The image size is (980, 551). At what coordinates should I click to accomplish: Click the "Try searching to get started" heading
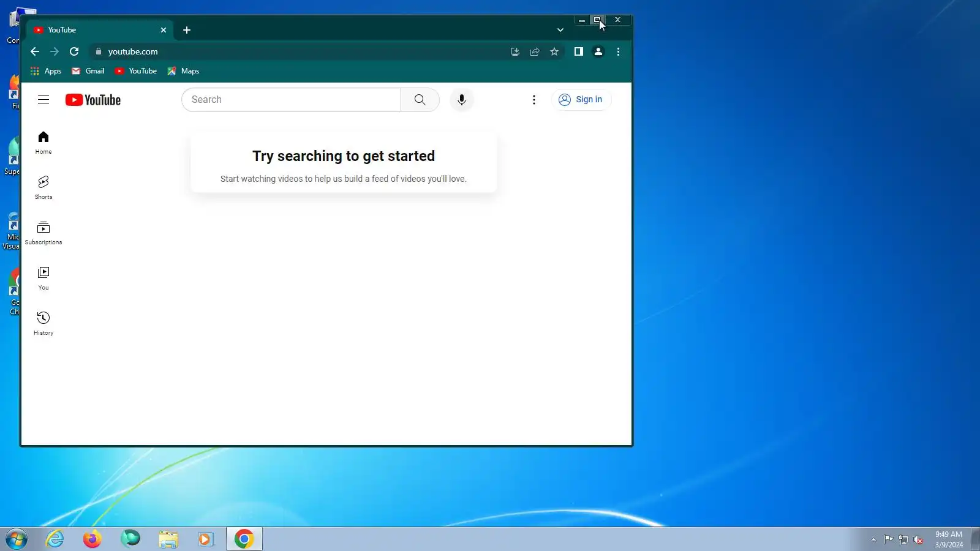click(344, 156)
